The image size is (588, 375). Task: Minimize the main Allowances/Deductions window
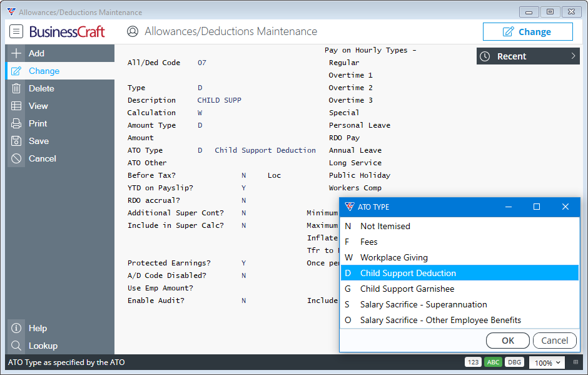pos(529,12)
